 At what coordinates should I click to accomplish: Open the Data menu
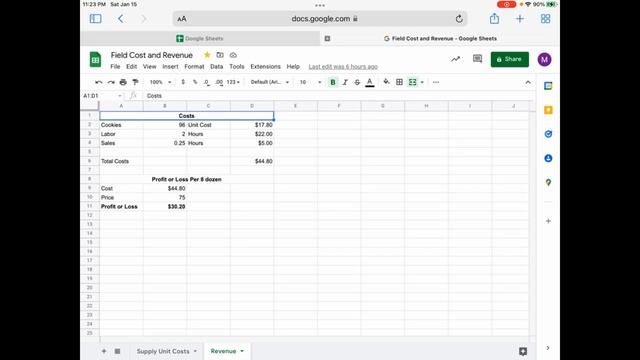217,67
